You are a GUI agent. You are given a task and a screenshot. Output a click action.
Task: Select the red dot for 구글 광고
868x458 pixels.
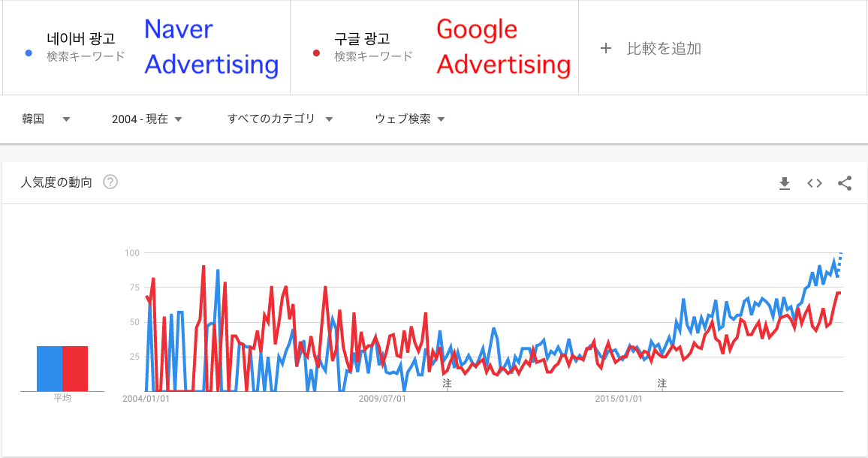pyautogui.click(x=316, y=53)
